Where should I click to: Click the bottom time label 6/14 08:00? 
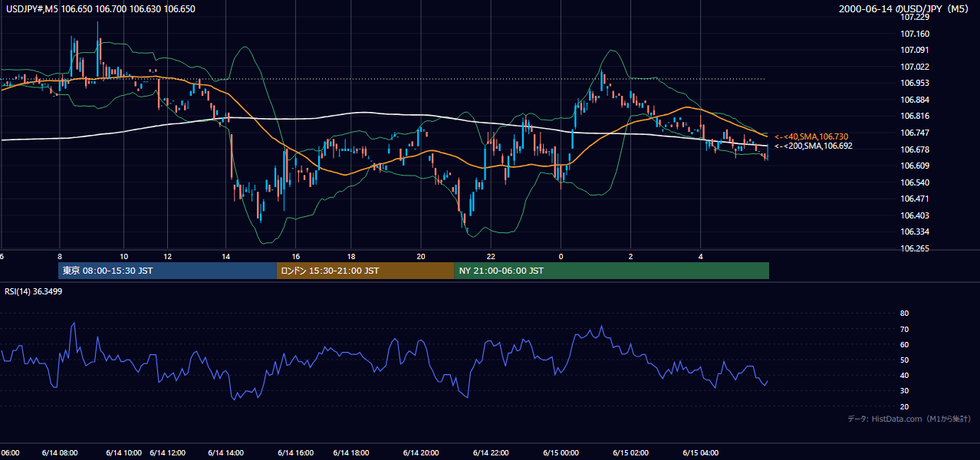60,453
